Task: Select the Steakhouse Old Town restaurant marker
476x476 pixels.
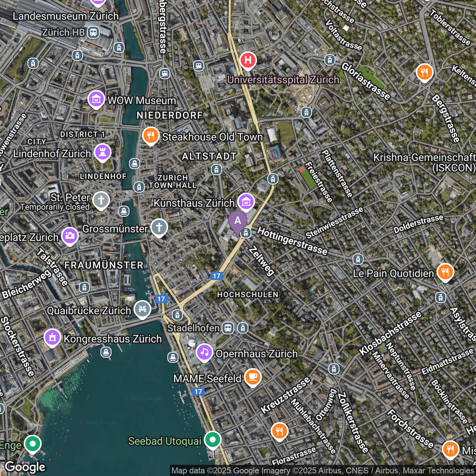Action: click(151, 136)
